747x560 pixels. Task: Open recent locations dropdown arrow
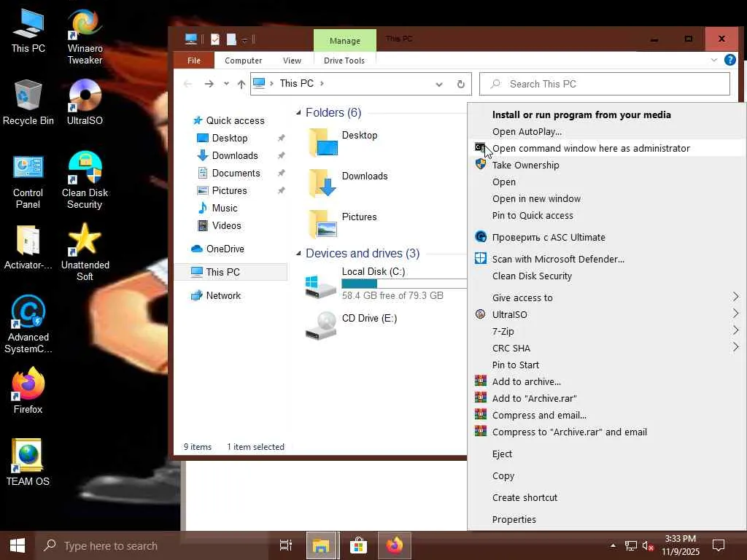(x=226, y=84)
